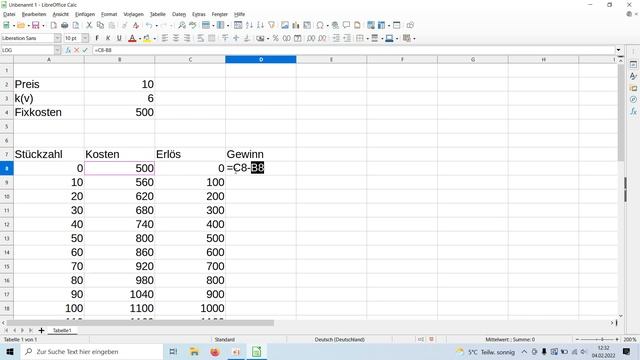Add a new sheet with plus button
640x360 pixels.
point(41,330)
